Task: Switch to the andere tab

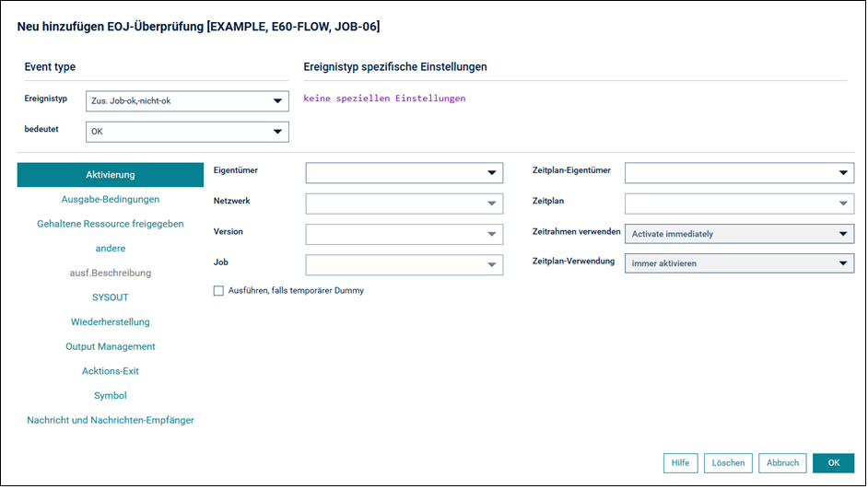Action: click(111, 249)
